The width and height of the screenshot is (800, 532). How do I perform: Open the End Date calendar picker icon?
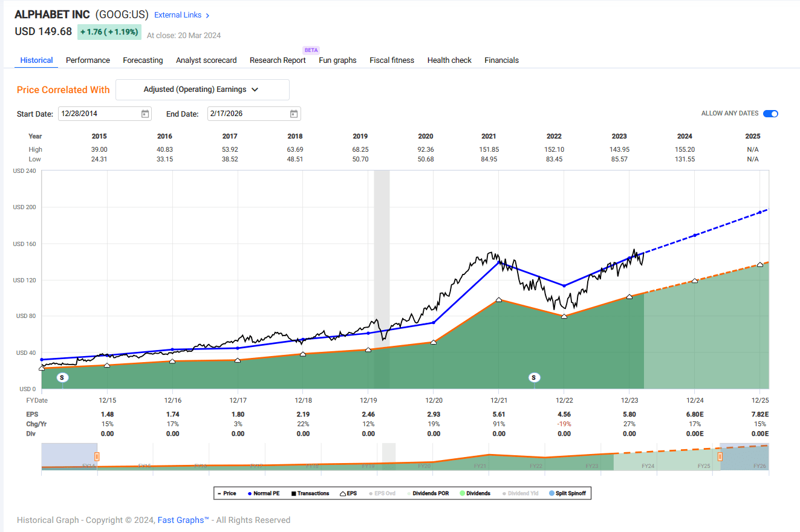pos(294,114)
